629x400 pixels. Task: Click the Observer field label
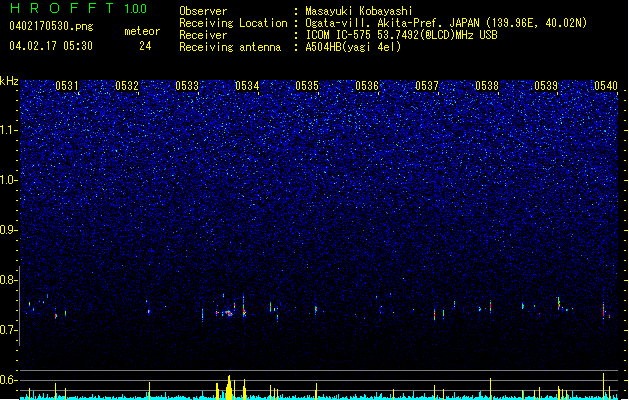[x=203, y=11]
